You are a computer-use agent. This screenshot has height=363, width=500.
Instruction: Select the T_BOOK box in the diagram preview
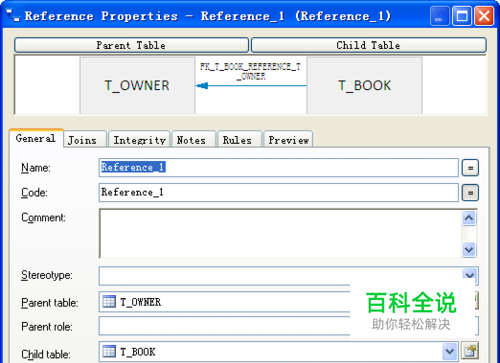[364, 86]
